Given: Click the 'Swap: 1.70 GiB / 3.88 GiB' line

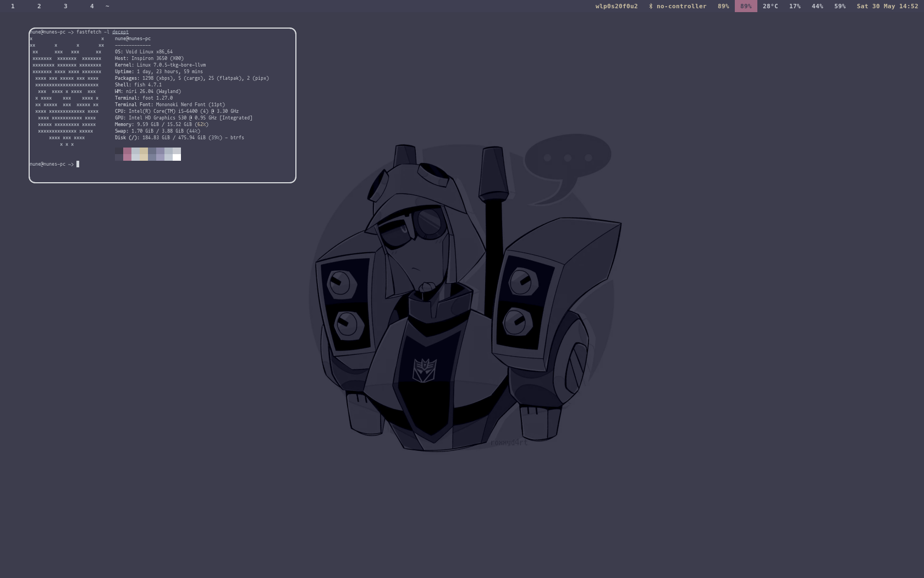Looking at the screenshot, I should click(157, 131).
